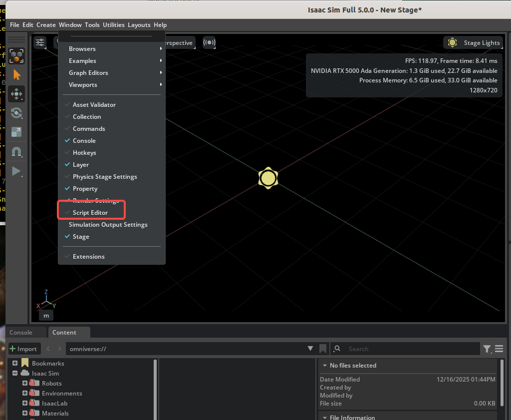The height and width of the screenshot is (420, 511).
Task: Toggle the magnet Snap tool
Action: tap(16, 152)
